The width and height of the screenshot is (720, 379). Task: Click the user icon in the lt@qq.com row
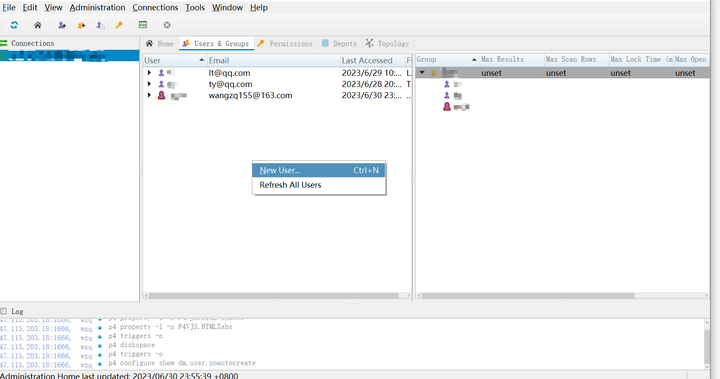click(x=161, y=73)
